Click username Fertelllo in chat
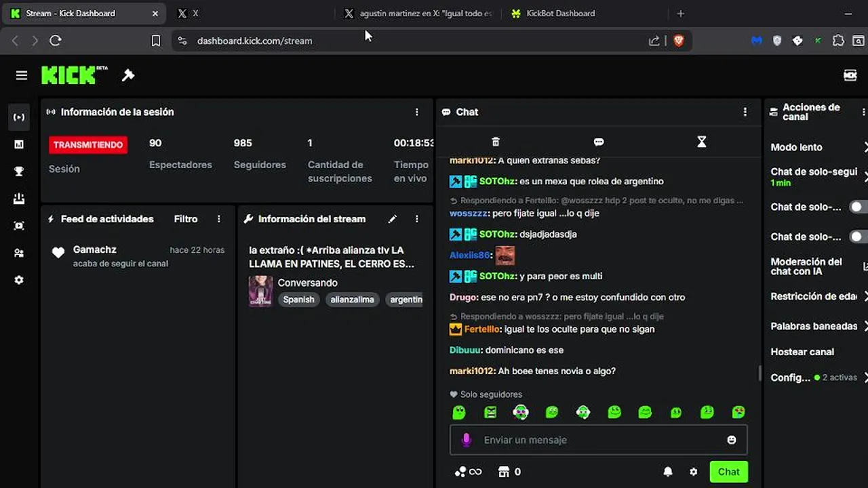The image size is (868, 488). click(483, 329)
